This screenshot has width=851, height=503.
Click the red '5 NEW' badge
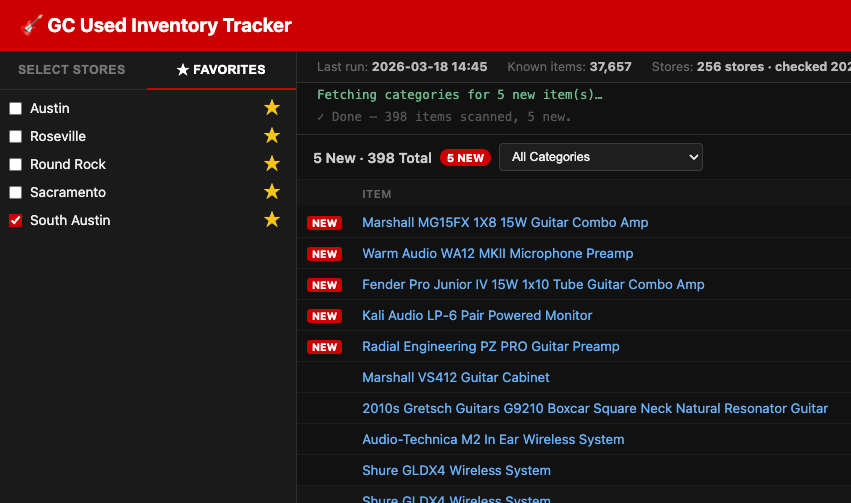tap(465, 158)
